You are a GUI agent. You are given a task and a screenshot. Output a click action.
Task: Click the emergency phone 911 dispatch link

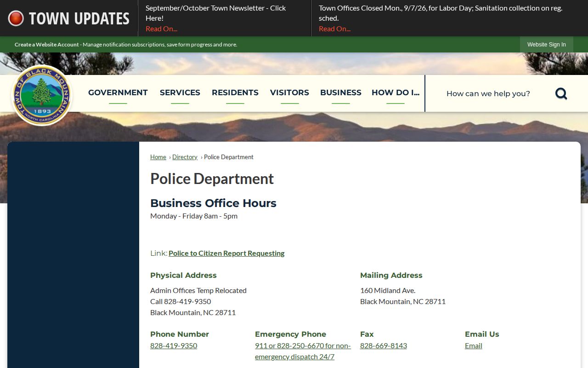click(x=303, y=351)
